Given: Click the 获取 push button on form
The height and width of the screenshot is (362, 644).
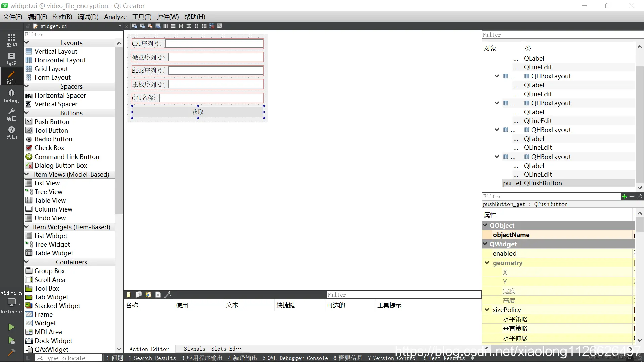Looking at the screenshot, I should [x=198, y=112].
